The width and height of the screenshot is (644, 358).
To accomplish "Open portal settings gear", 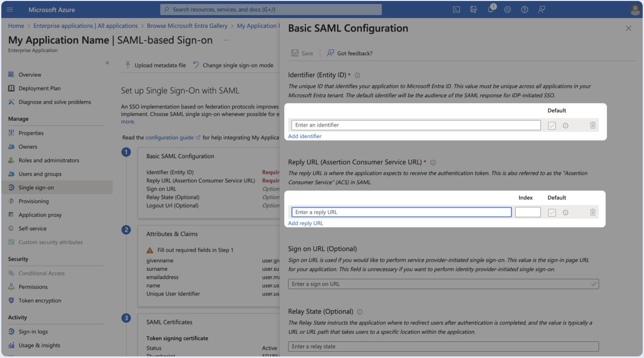I will (507, 9).
